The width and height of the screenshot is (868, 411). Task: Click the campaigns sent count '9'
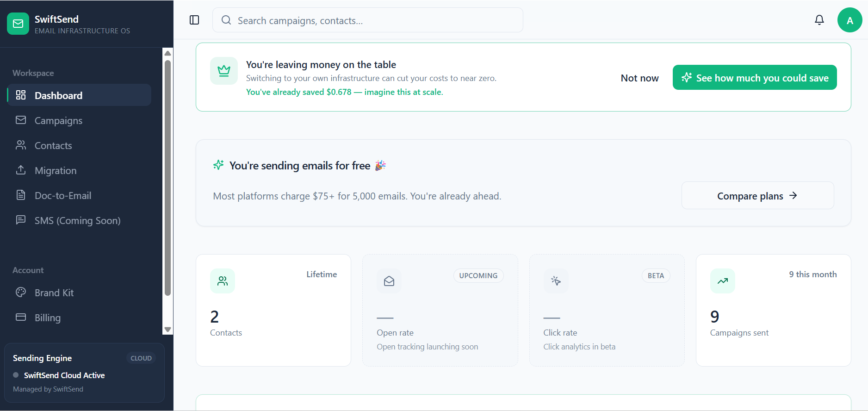(x=715, y=317)
